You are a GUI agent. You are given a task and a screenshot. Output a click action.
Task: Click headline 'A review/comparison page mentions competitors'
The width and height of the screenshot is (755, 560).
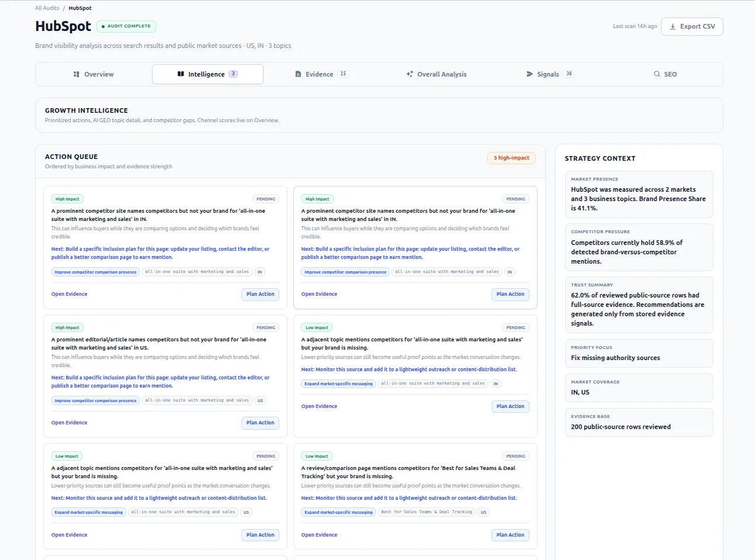[408, 472]
